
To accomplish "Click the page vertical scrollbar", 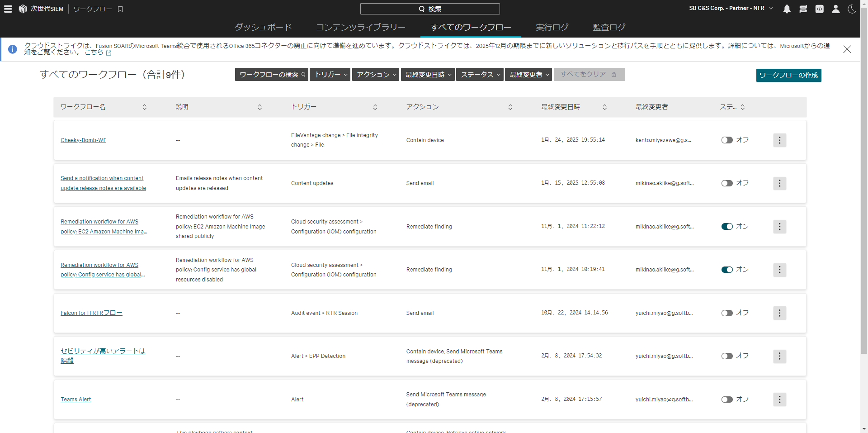I will [864, 181].
